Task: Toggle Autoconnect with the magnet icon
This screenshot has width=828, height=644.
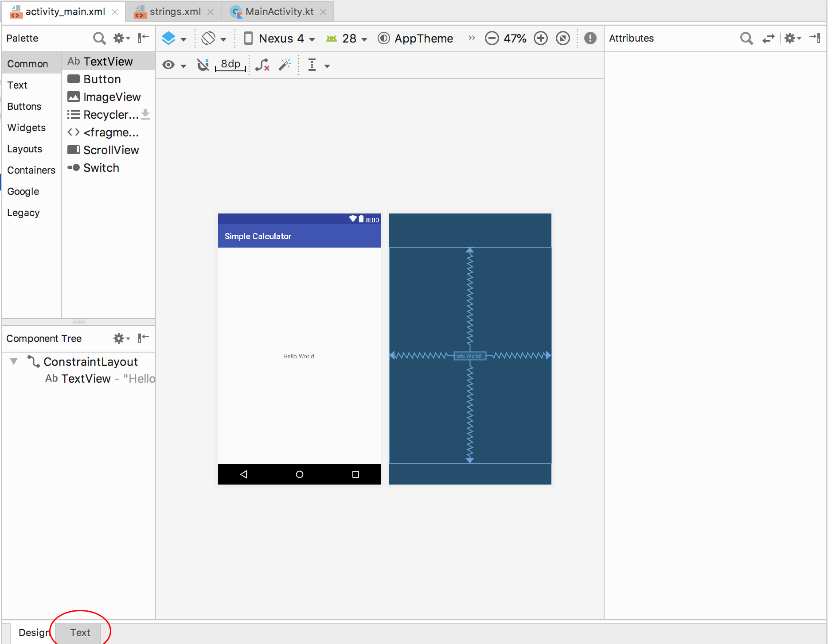Action: pyautogui.click(x=203, y=65)
